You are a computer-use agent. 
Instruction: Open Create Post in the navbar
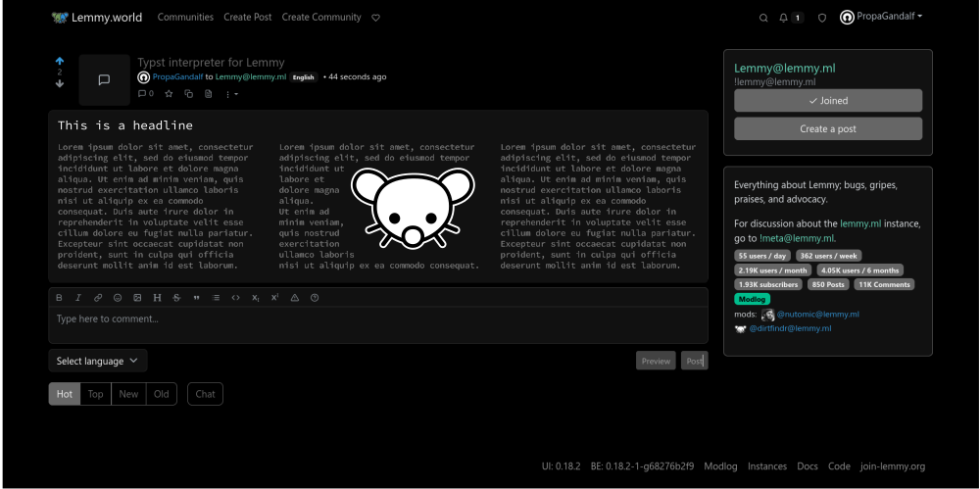[x=248, y=18]
